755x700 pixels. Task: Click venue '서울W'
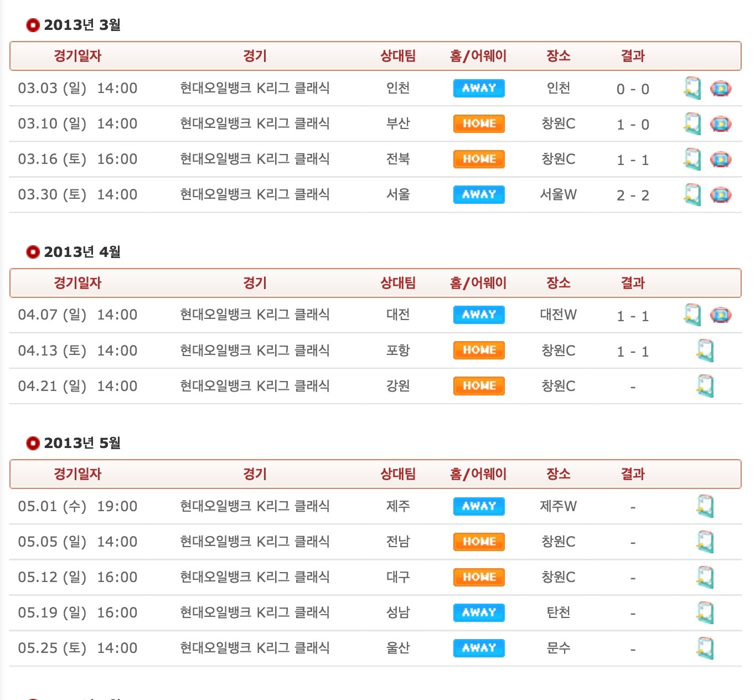point(559,194)
